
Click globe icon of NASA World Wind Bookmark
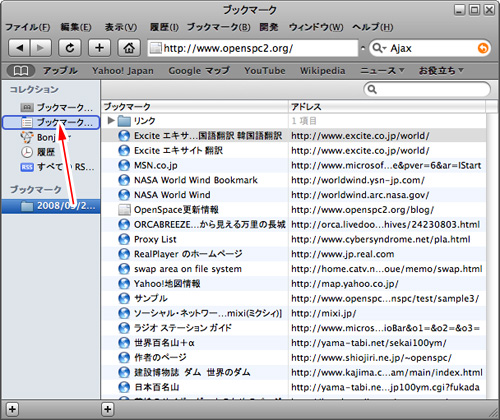pos(124,180)
